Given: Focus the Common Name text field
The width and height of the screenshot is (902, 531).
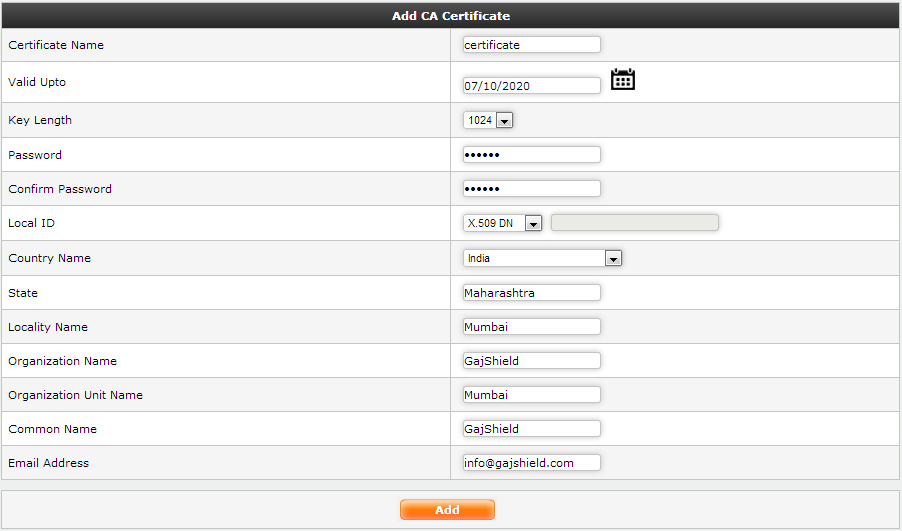Looking at the screenshot, I should click(531, 429).
